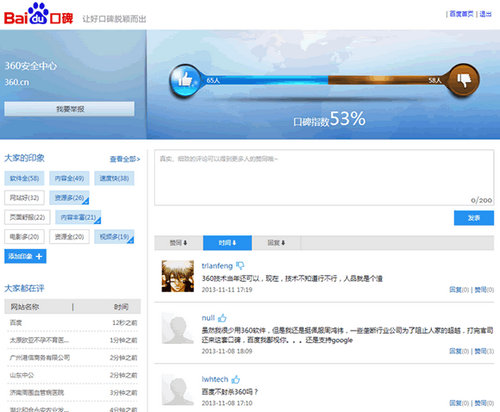Open trianfeng's user profile name
Screen dimensions: 500x412
[217, 266]
